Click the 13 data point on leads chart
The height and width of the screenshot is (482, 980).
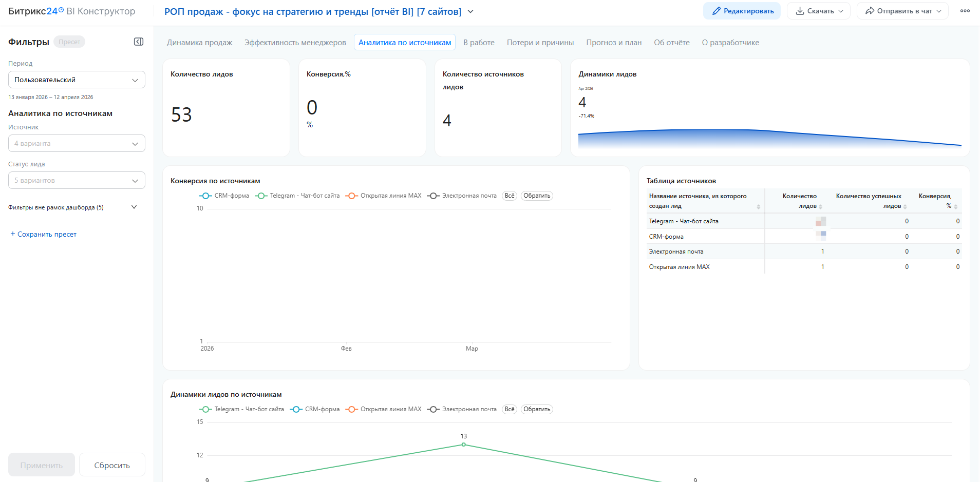click(463, 445)
